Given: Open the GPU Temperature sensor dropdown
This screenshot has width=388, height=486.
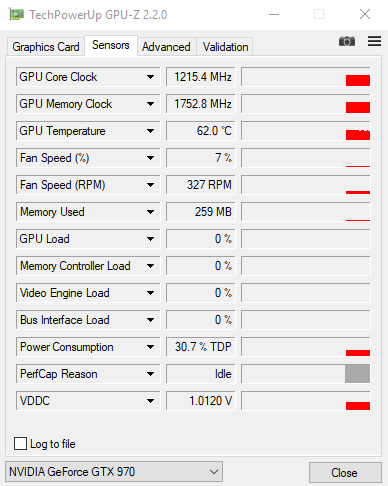Looking at the screenshot, I should (x=150, y=131).
